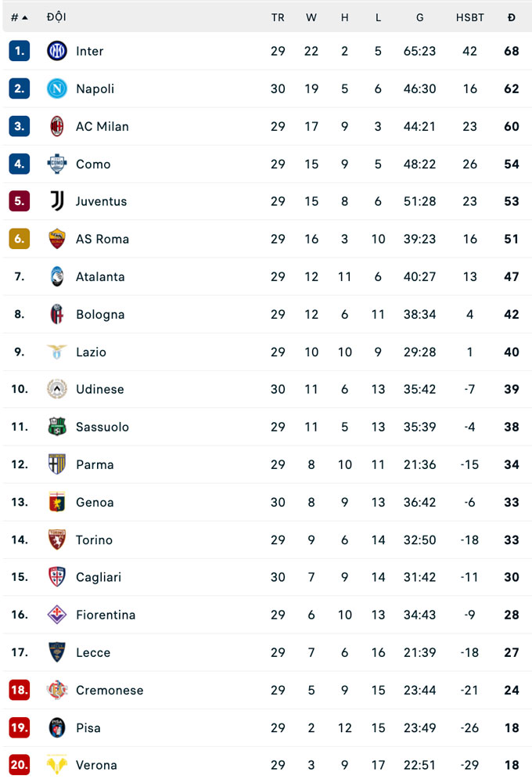
Task: Click the Inter club crest
Action: (x=57, y=51)
